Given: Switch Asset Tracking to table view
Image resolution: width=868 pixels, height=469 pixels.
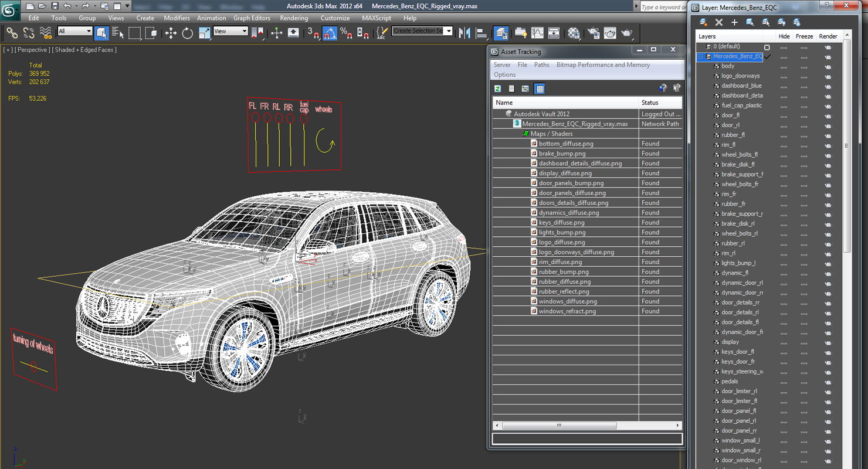Looking at the screenshot, I should click(x=540, y=89).
